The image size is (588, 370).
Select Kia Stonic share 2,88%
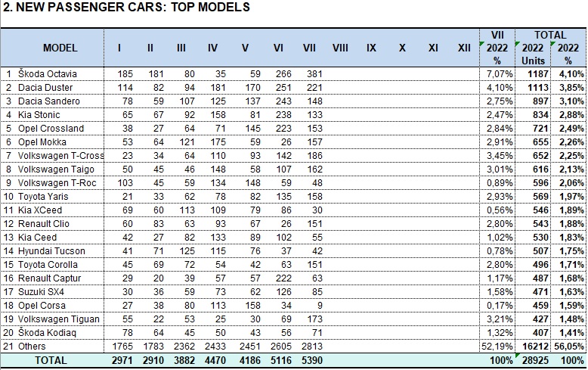pyautogui.click(x=571, y=115)
